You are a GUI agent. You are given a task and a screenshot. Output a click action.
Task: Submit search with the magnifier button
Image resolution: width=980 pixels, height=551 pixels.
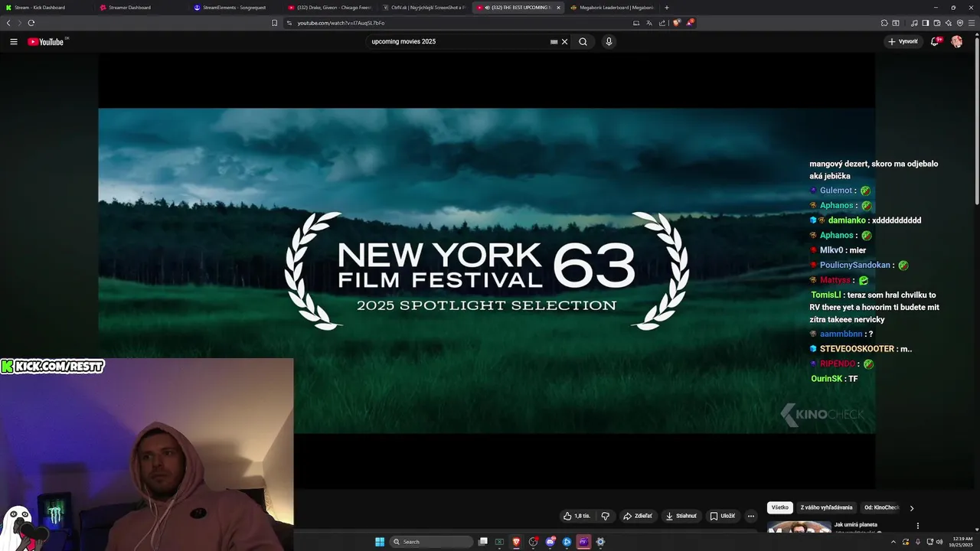click(583, 41)
